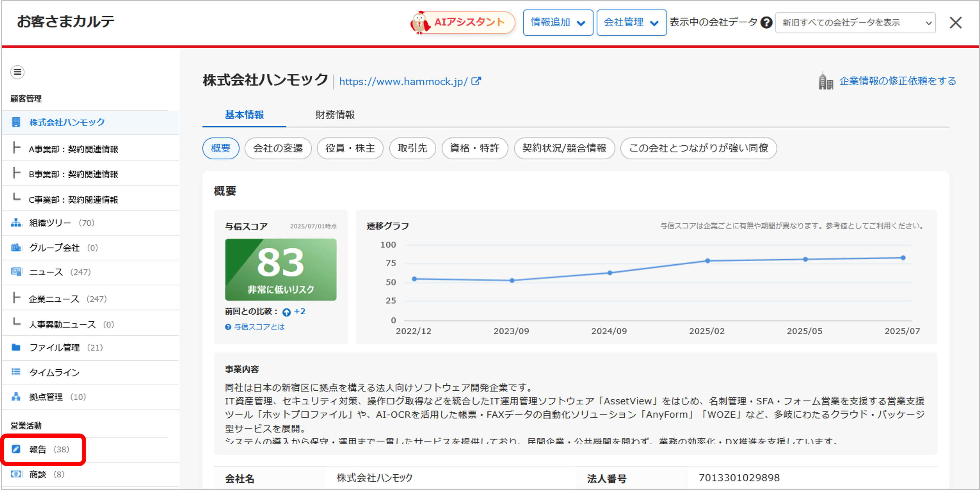
Task: Select A事業部:契約関連情報 in sidebar
Action: pos(73,149)
